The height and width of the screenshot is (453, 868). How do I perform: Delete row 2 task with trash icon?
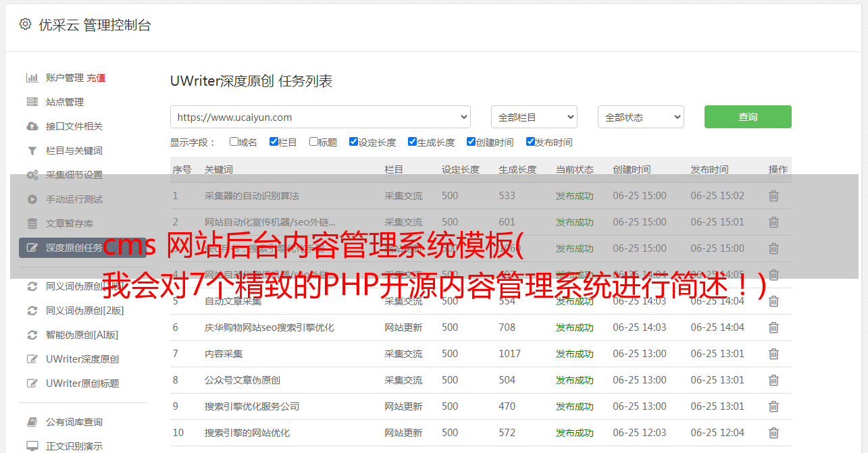(773, 222)
